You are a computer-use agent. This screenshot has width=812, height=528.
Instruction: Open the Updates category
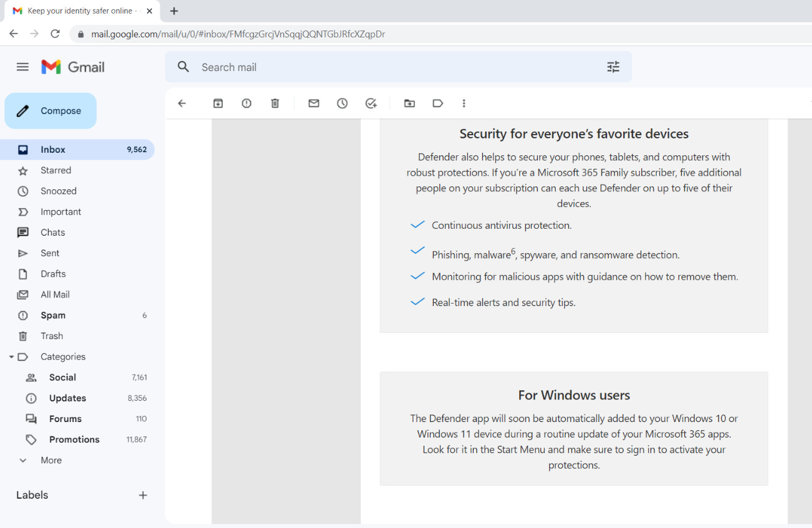77,398
